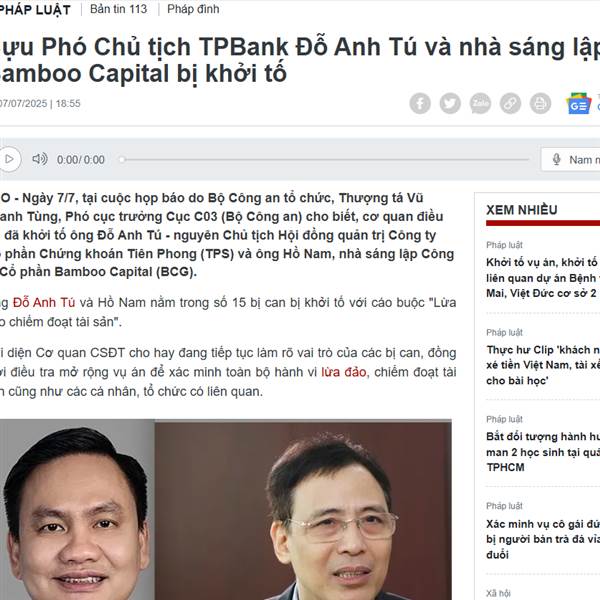View the photo of the two men
The image size is (600, 600).
click(x=226, y=510)
